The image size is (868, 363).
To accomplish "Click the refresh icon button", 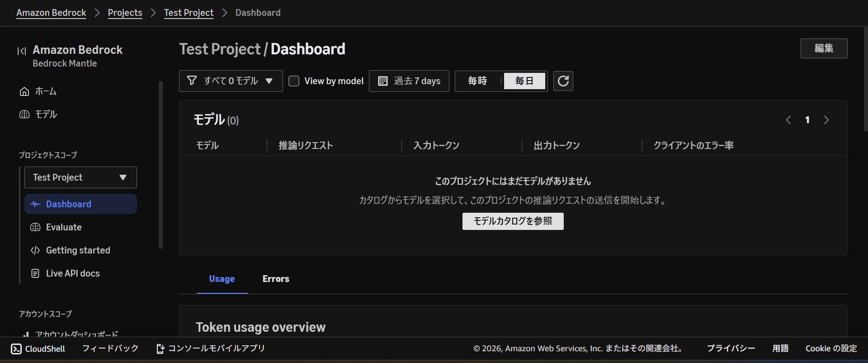I will click(563, 81).
